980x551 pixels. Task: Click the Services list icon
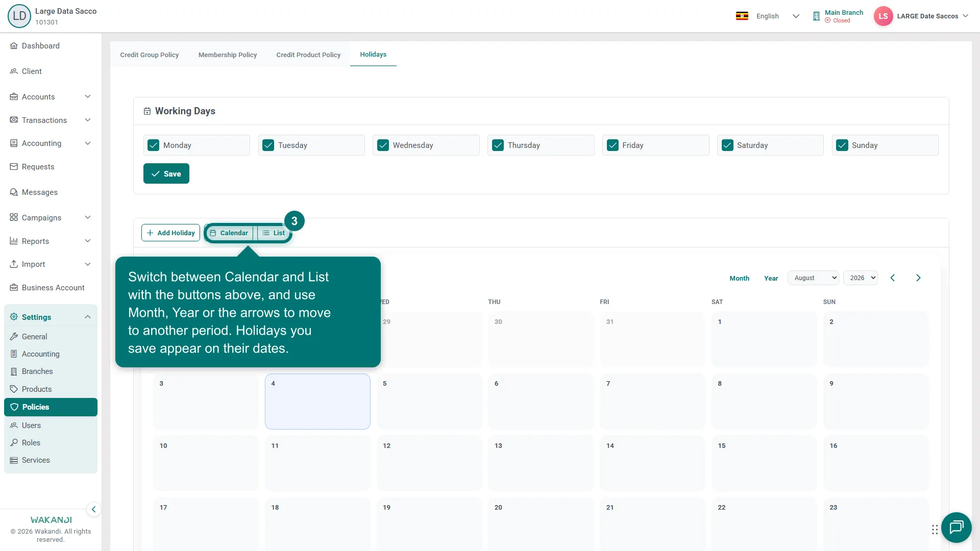pos(14,460)
